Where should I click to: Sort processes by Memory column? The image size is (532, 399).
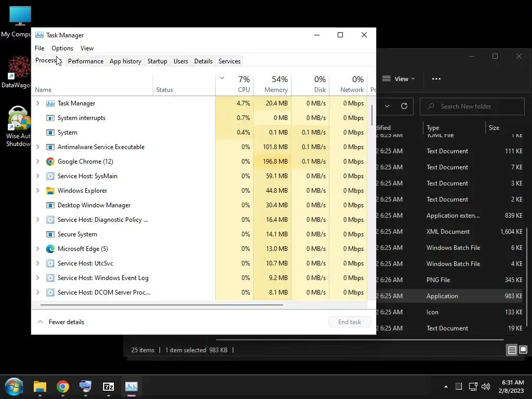[272, 85]
